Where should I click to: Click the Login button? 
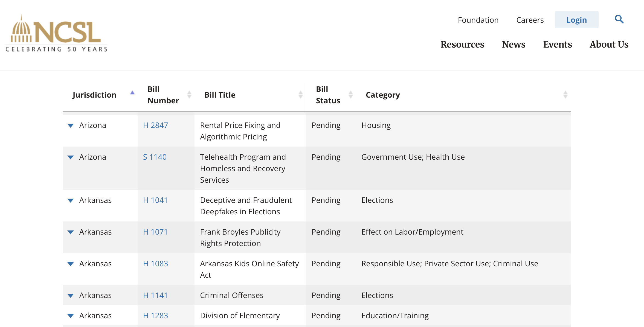pos(576,20)
